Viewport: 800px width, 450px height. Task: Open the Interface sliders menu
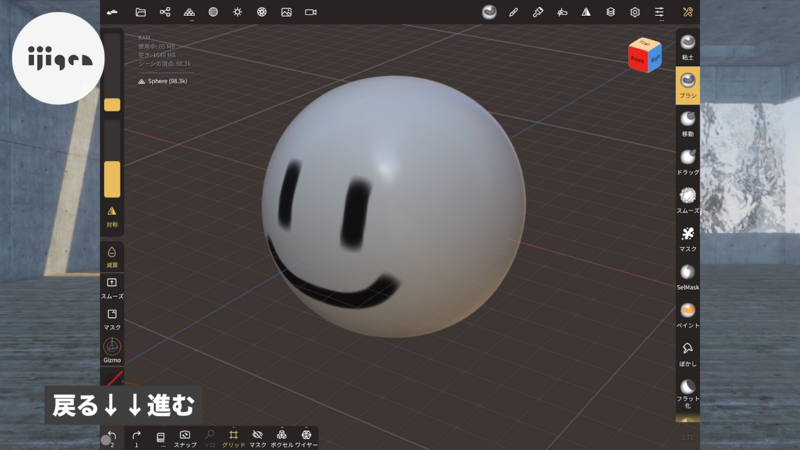(x=659, y=12)
